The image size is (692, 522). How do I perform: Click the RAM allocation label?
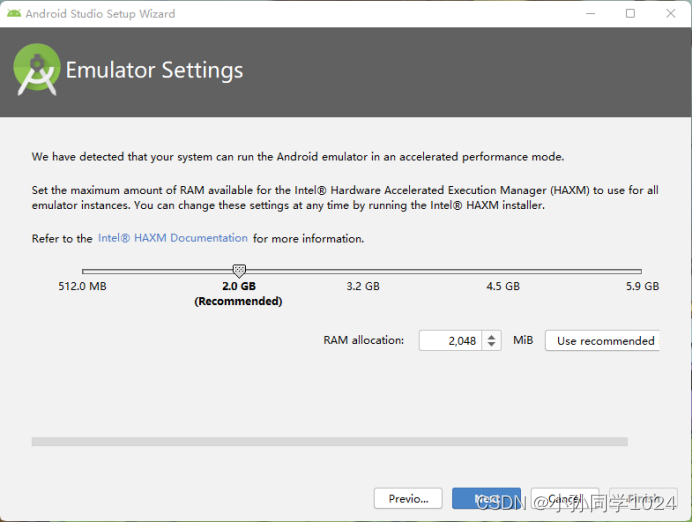[x=364, y=340]
